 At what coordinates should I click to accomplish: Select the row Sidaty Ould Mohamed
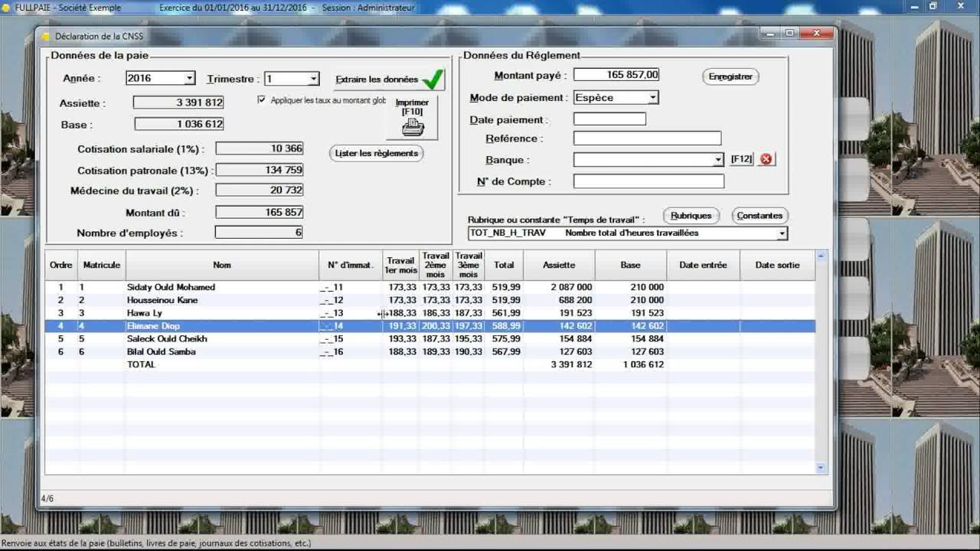pos(430,287)
